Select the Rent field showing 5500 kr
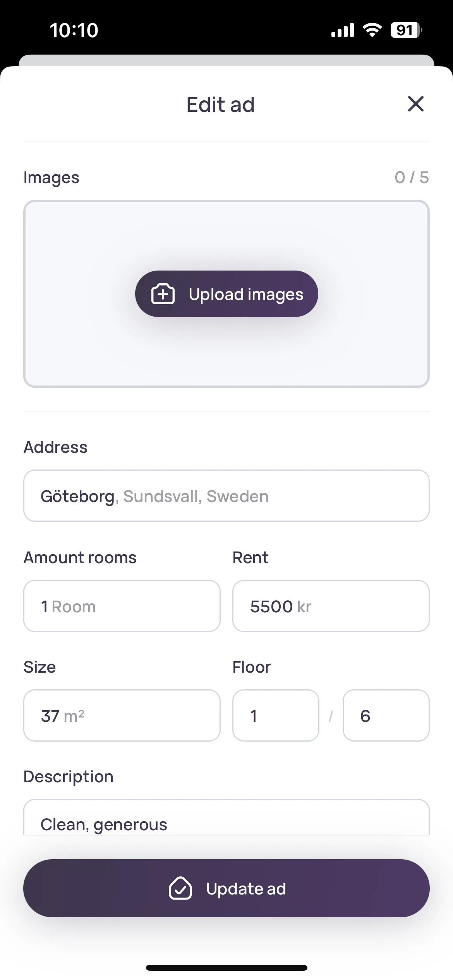 tap(331, 606)
